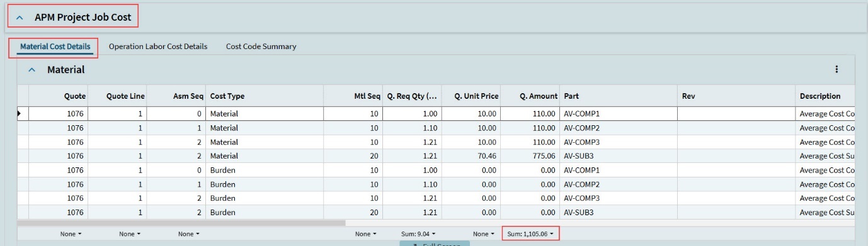Click the horizontal scrollbar of Material grid
Screen dimensions: 868x246
click(x=181, y=223)
